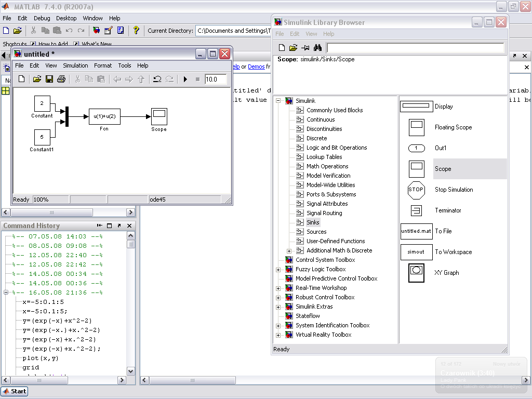Viewport: 532px width, 399px height.
Task: Open the Format menu in untitled
Action: tap(103, 65)
